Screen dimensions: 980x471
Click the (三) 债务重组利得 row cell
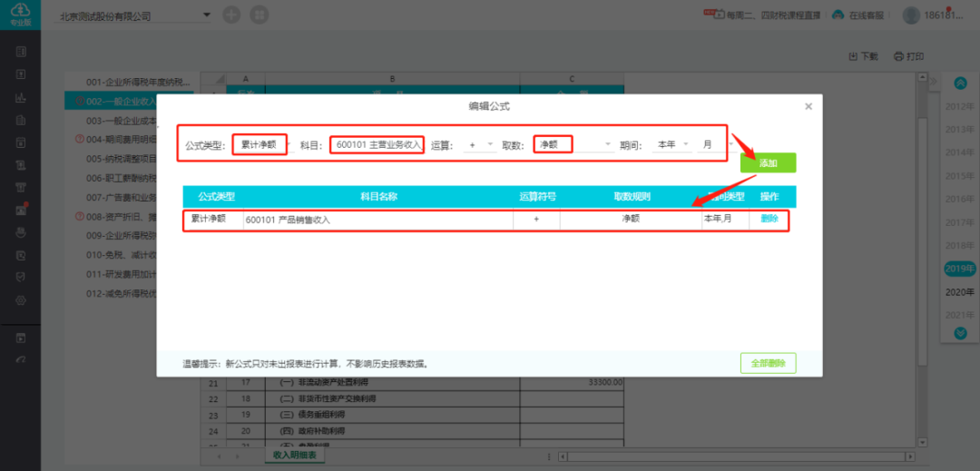pyautogui.click(x=393, y=415)
